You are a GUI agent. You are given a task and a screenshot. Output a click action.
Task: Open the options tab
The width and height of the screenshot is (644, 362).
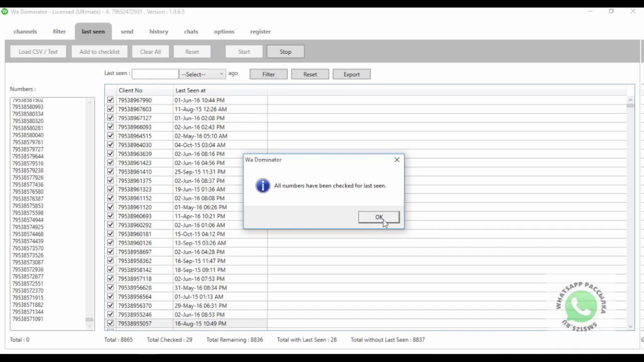pyautogui.click(x=223, y=31)
